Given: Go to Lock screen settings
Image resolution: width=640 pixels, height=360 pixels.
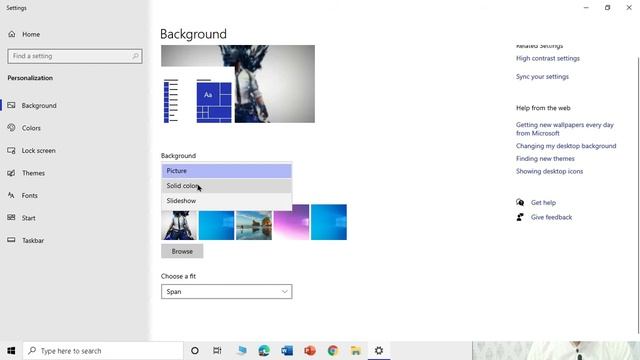Looking at the screenshot, I should [x=38, y=151].
